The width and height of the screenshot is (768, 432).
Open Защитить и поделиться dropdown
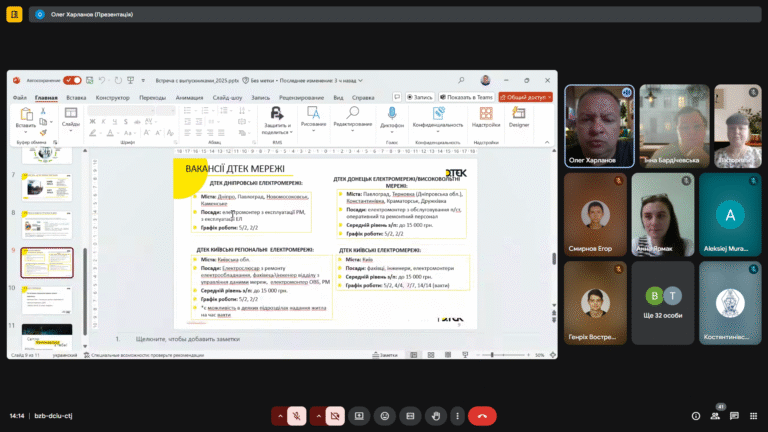point(277,120)
